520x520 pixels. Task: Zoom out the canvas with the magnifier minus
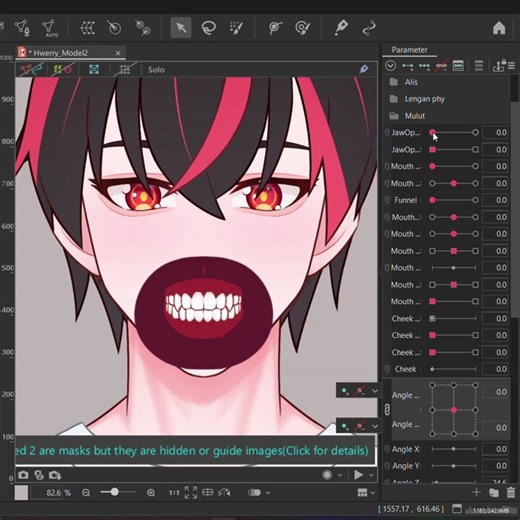pos(86,493)
